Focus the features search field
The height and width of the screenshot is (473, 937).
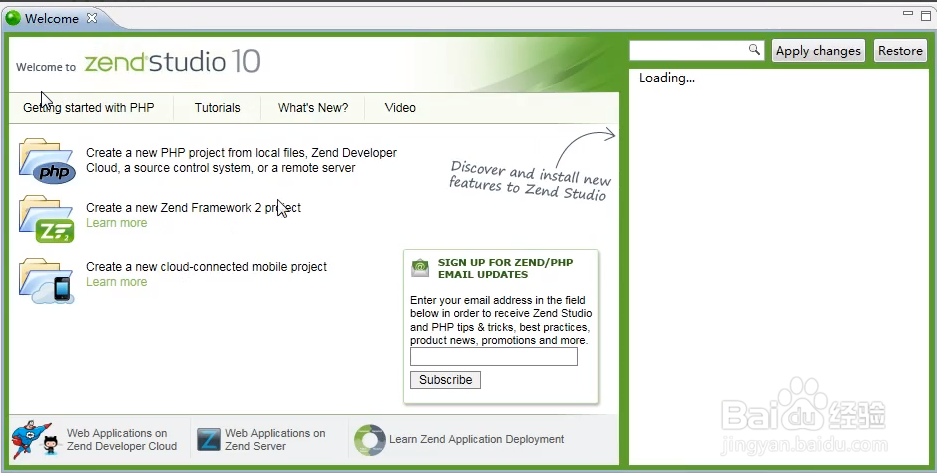(697, 50)
